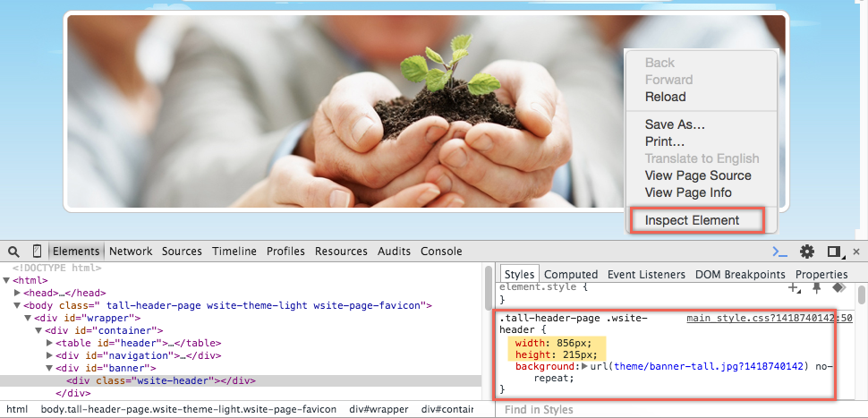Expand the table id header node
Viewport: 868px width, 418px height.
point(49,343)
